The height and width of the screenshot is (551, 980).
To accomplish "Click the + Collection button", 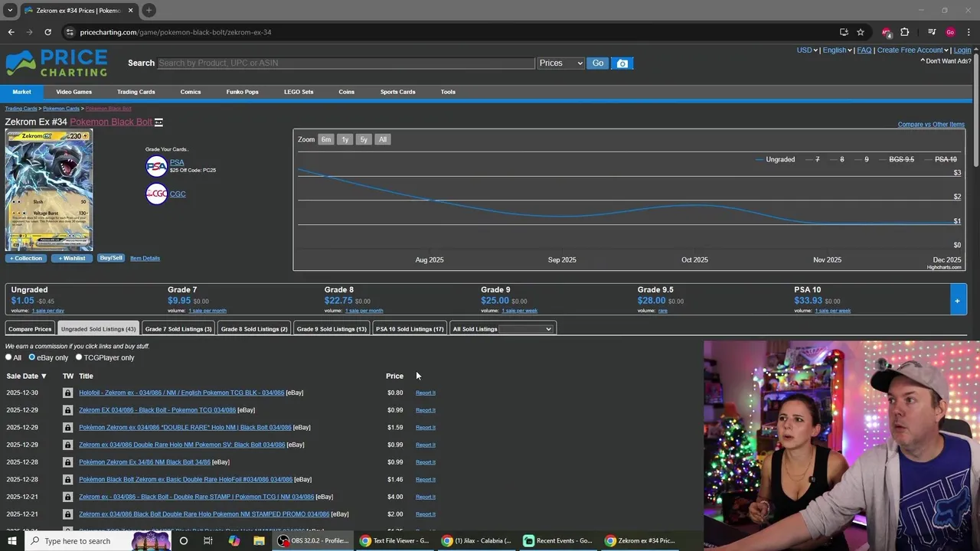I will point(26,258).
